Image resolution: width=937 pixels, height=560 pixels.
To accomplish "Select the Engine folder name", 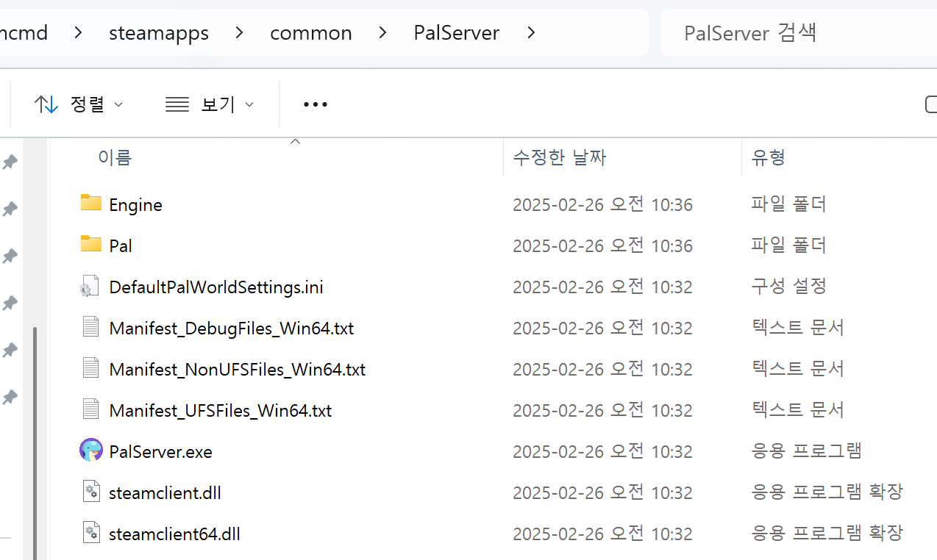I will pos(135,204).
